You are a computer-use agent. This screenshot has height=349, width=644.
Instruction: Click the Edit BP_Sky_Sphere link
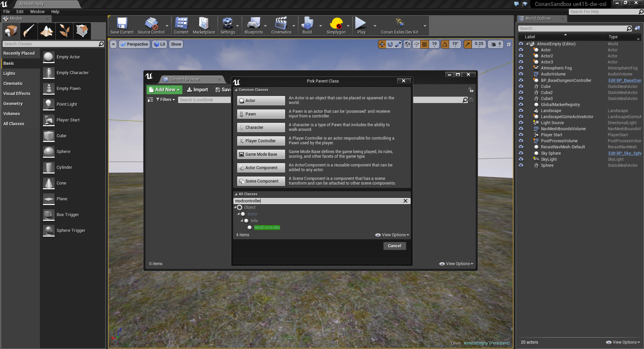[624, 153]
